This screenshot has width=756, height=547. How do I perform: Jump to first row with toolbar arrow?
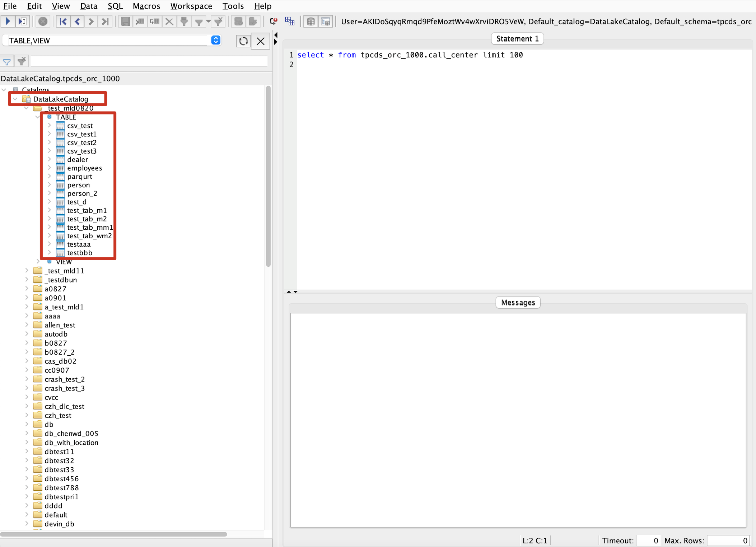[x=63, y=22]
